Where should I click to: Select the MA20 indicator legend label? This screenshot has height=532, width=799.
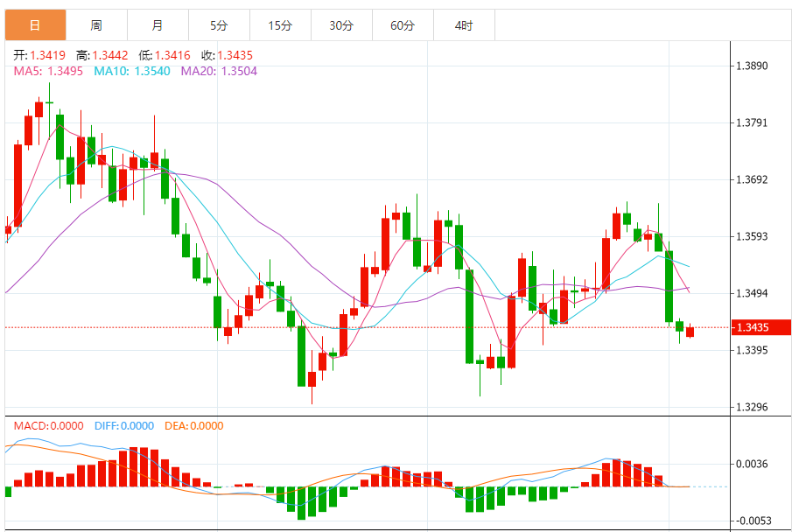[219, 71]
